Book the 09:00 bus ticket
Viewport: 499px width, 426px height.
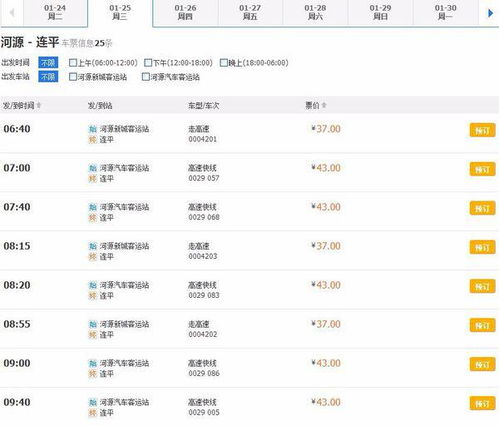point(482,364)
